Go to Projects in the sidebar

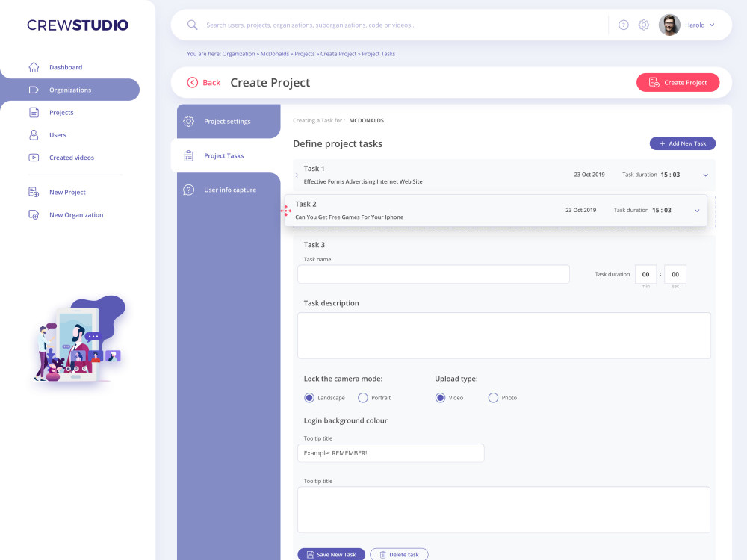61,113
